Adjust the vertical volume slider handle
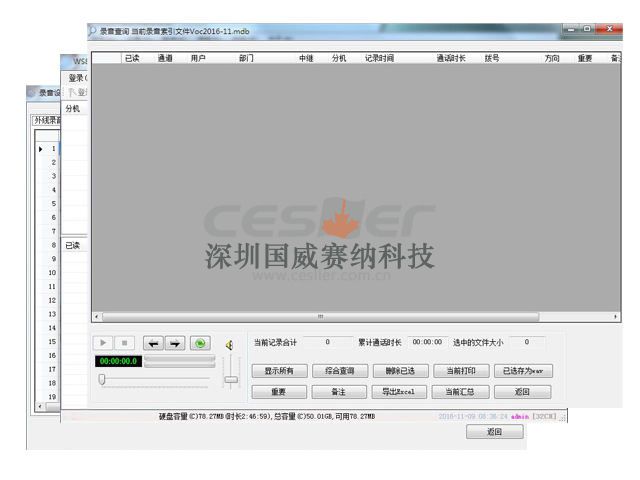This screenshot has height=480, width=640. (231, 380)
